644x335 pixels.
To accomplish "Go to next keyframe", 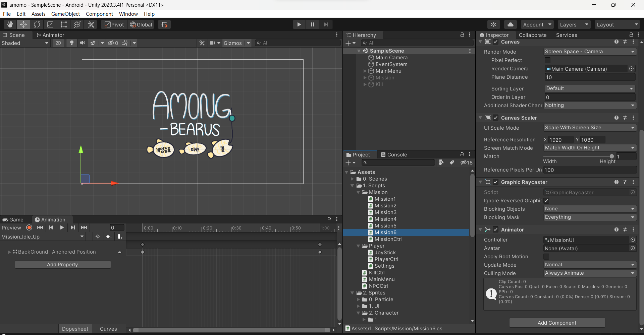I will click(x=73, y=227).
